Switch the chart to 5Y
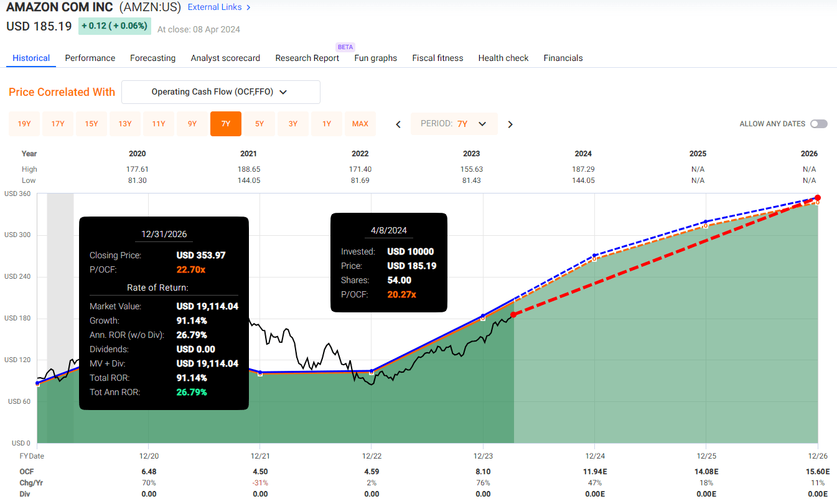The width and height of the screenshot is (837, 504). [260, 124]
